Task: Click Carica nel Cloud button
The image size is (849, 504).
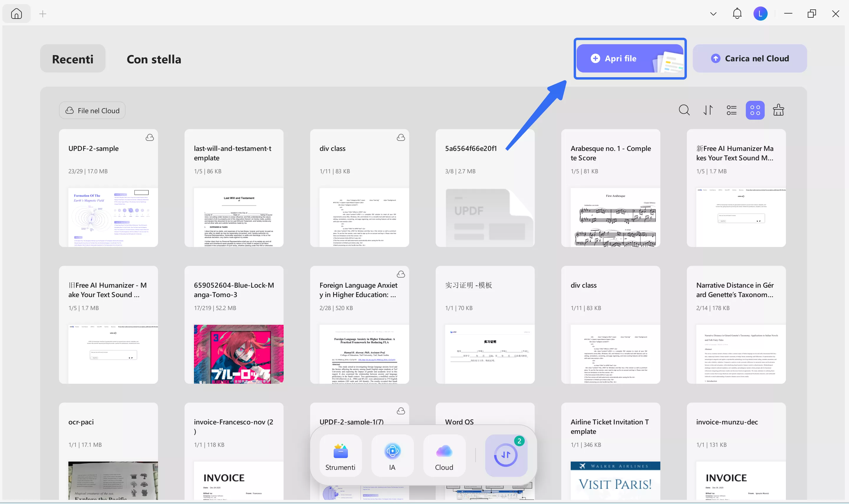Action: [x=749, y=58]
